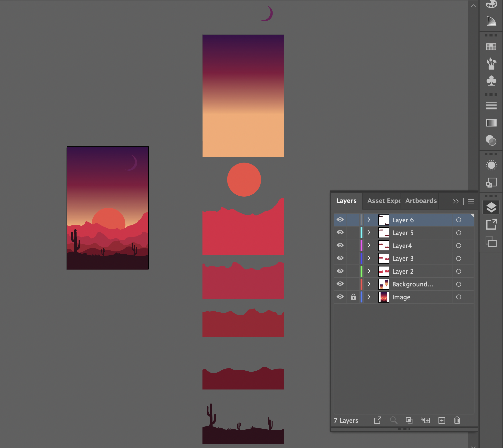Open the Appearance panel icon
Viewport: 503px width, 448px height.
[x=491, y=165]
